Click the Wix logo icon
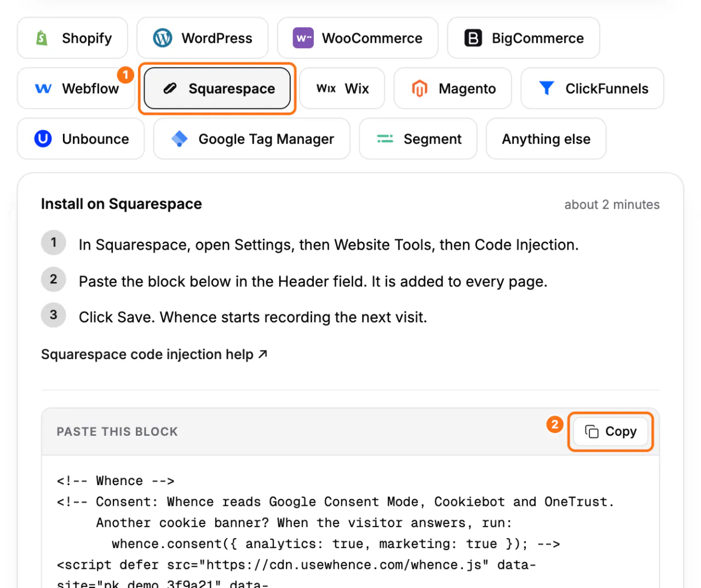Screen dimensions: 701x588 [x=326, y=89]
